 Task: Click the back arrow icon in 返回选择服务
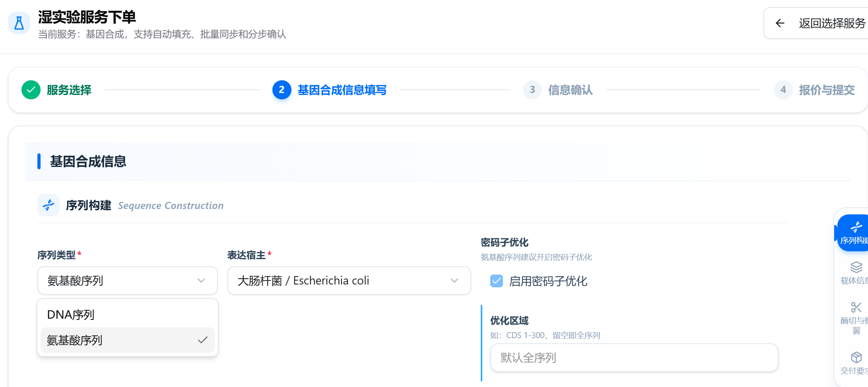tap(780, 23)
